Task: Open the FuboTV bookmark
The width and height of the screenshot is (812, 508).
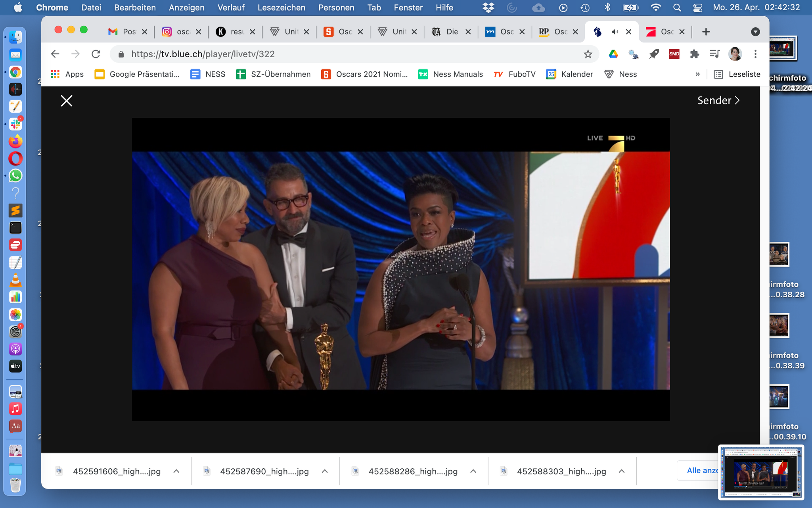Action: [x=515, y=74]
